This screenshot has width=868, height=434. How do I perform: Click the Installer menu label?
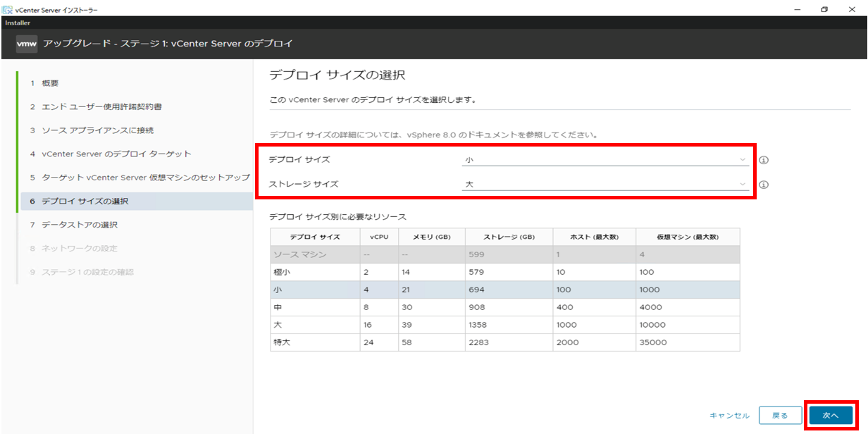18,23
